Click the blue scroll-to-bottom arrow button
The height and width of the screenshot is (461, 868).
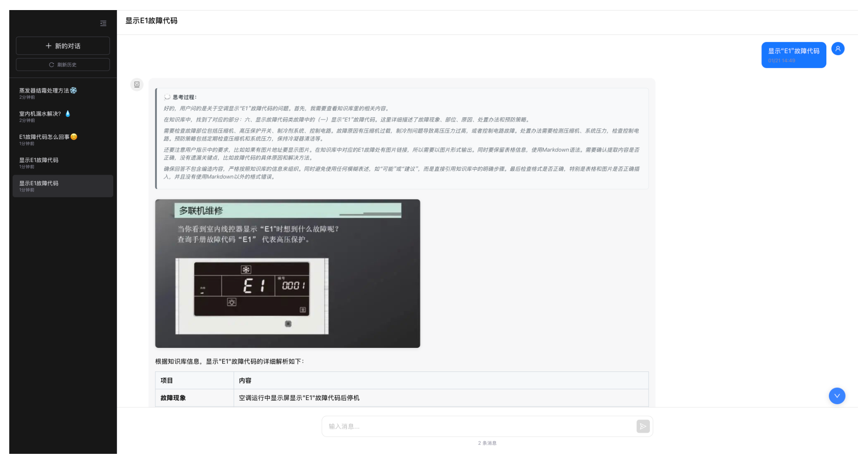point(837,396)
